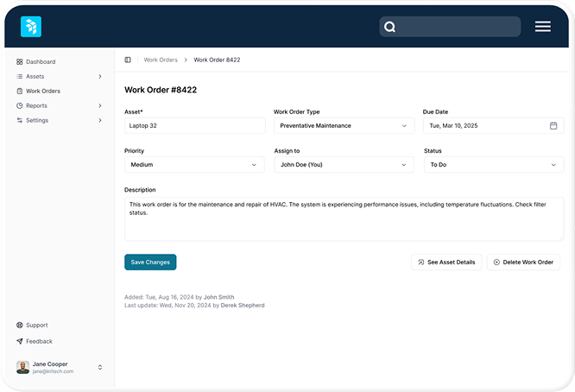Click the Work Orders clipboard icon

coord(20,91)
